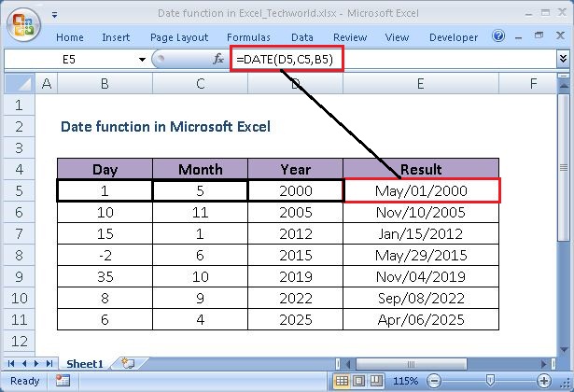574x392 pixels.
Task: Click the Zoom In plus button
Action: point(543,381)
